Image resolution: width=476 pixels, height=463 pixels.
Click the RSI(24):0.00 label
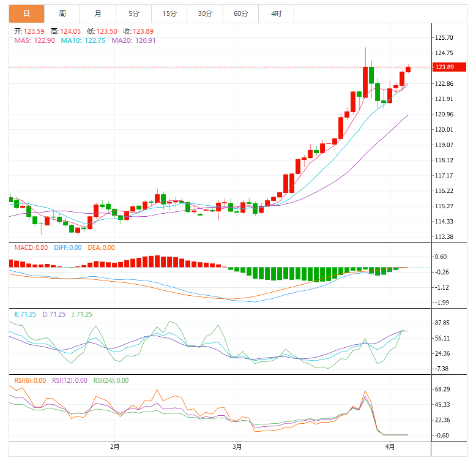coord(111,381)
